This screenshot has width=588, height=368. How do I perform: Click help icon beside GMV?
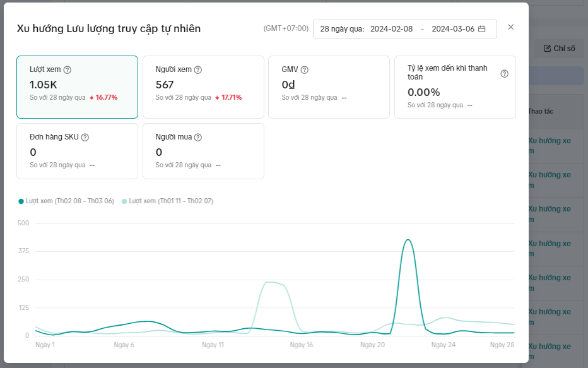tap(305, 70)
